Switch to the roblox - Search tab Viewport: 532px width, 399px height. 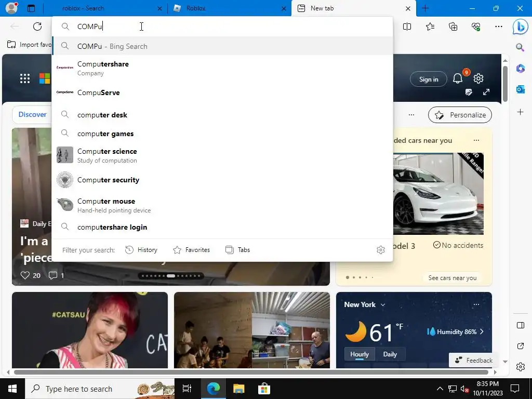point(105,8)
